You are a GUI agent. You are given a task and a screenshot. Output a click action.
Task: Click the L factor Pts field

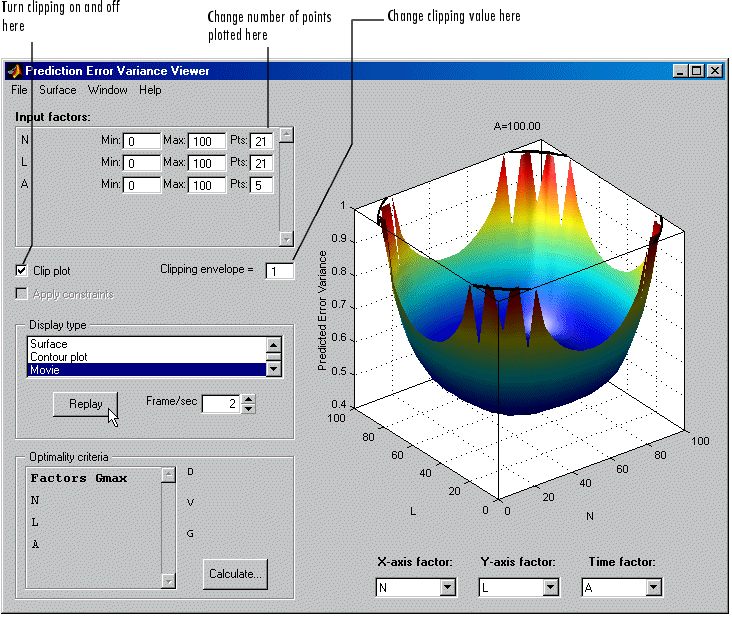tap(261, 163)
